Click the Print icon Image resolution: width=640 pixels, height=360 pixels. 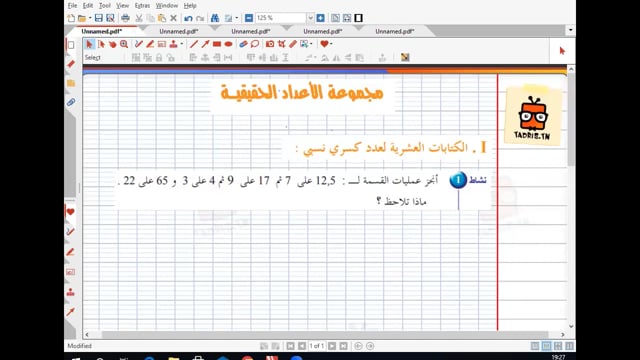coord(125,18)
